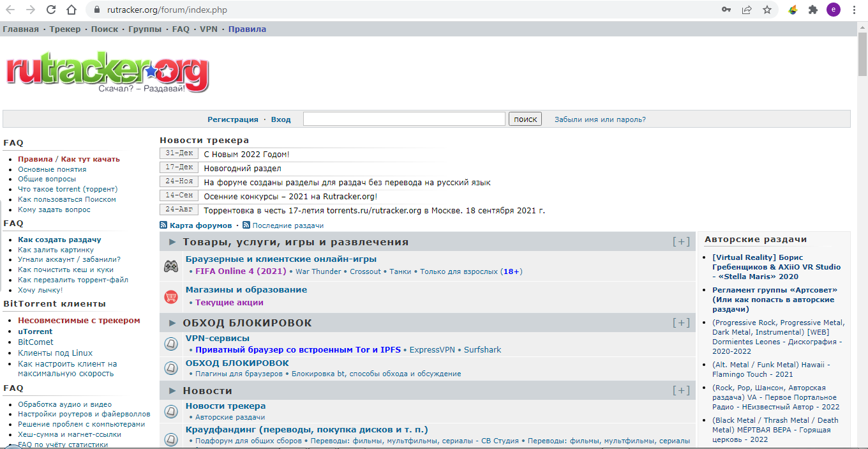Open the Surfshark subforum link
This screenshot has height=449, width=868.
click(483, 350)
